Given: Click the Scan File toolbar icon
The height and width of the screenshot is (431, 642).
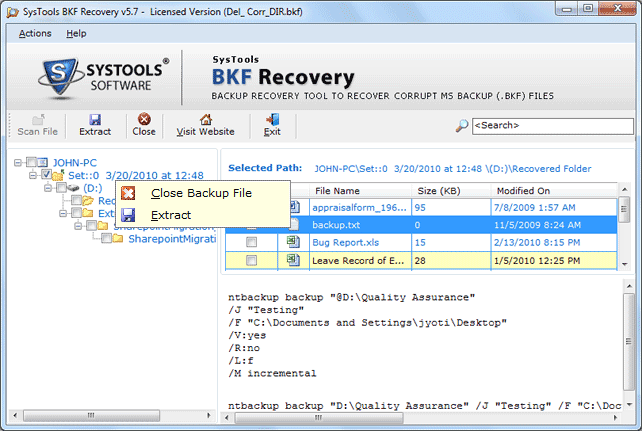Looking at the screenshot, I should [38, 120].
